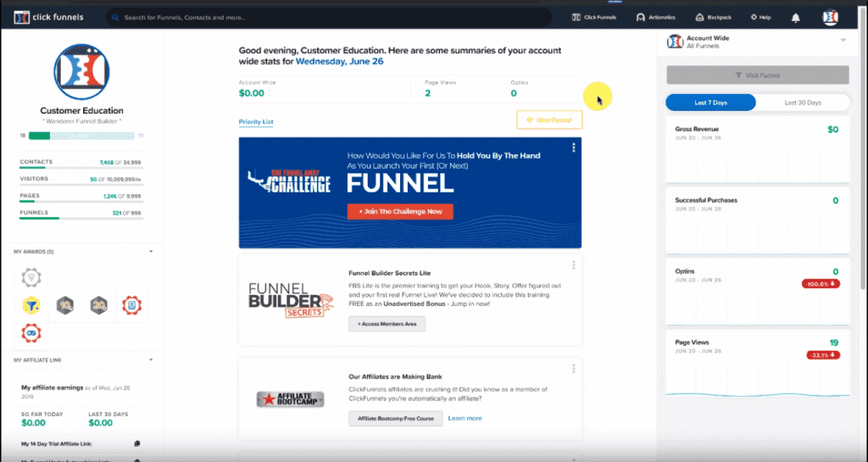The height and width of the screenshot is (462, 868).
Task: Click the large Customer Education profile picture
Action: [x=81, y=72]
